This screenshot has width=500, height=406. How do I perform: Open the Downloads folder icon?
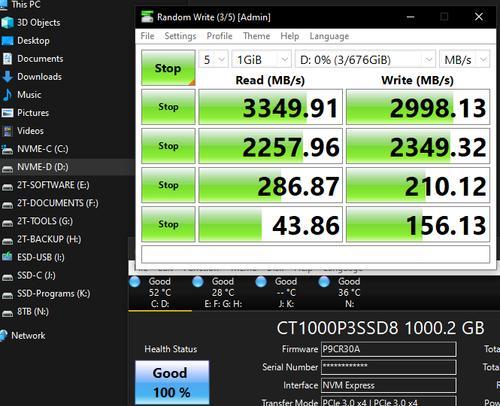click(x=7, y=77)
